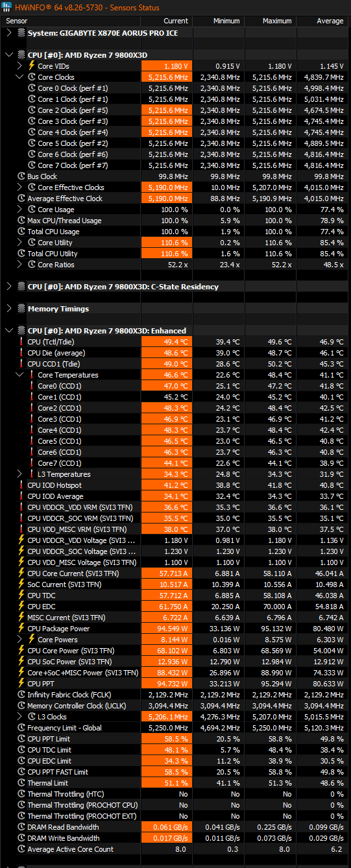This screenshot has width=351, height=868.
Task: Select the Thermal Throttling (PROCHOT CPU) row
Action: pyautogui.click(x=175, y=805)
